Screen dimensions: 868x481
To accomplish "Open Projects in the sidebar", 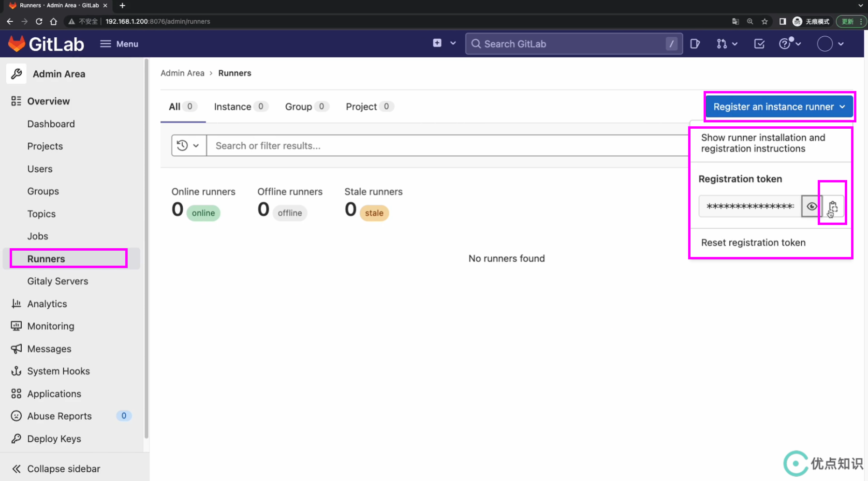I will click(x=45, y=146).
